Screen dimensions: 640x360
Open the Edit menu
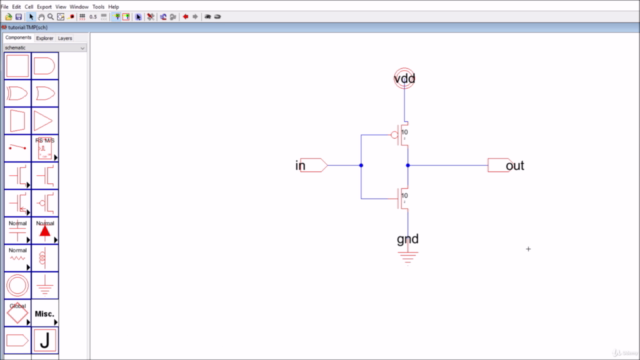(x=16, y=7)
